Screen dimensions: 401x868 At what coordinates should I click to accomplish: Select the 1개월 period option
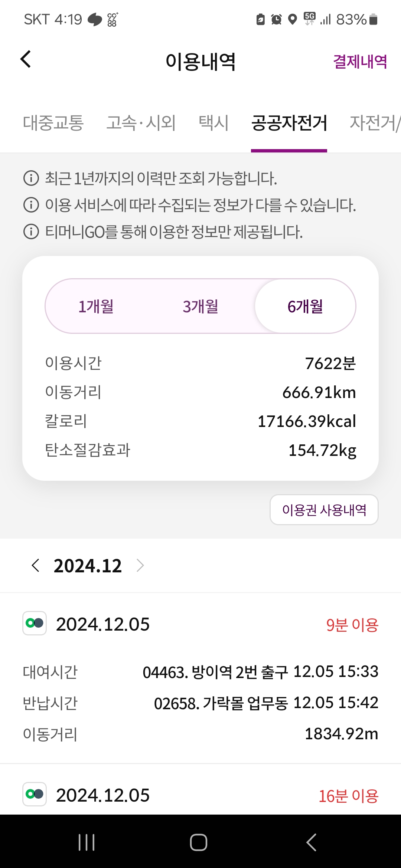(x=96, y=306)
